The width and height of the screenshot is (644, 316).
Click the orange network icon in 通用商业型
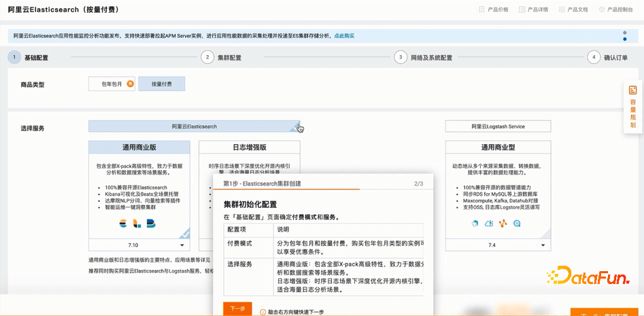(503, 224)
